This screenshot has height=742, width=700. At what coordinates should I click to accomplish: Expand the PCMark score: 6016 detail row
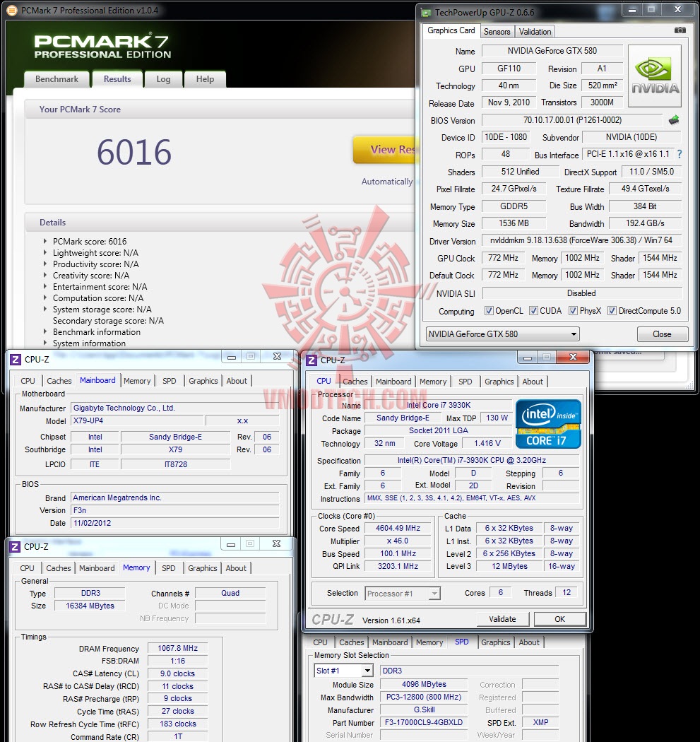tap(45, 242)
